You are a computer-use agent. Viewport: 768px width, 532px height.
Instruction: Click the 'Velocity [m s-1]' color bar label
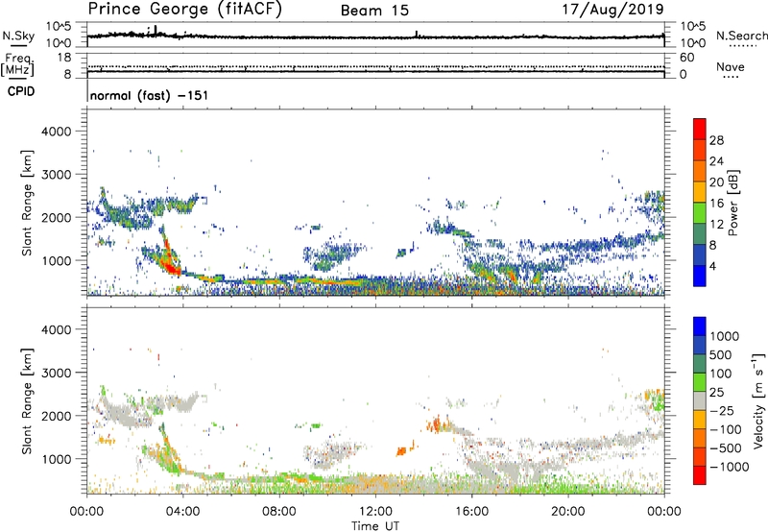tap(758, 400)
